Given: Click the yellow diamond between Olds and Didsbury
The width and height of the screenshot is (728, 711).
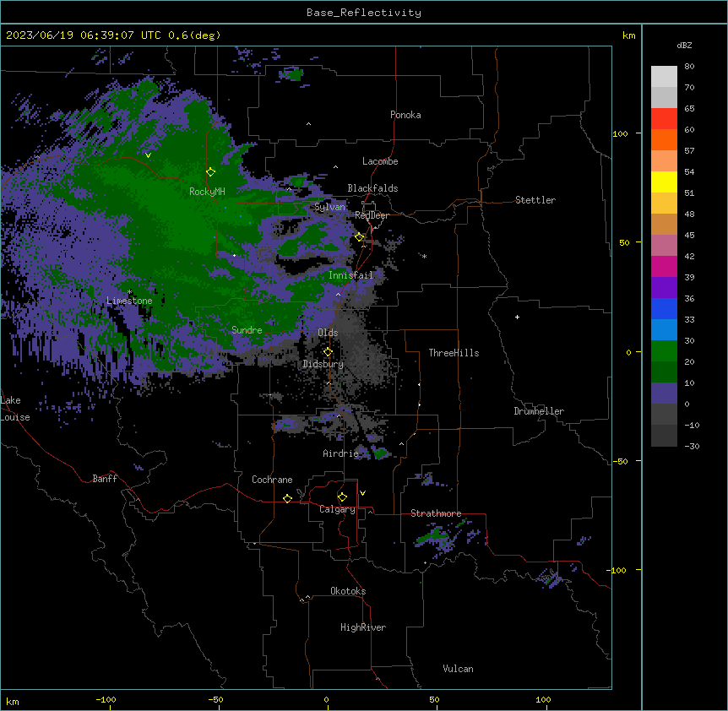Looking at the screenshot, I should [328, 352].
